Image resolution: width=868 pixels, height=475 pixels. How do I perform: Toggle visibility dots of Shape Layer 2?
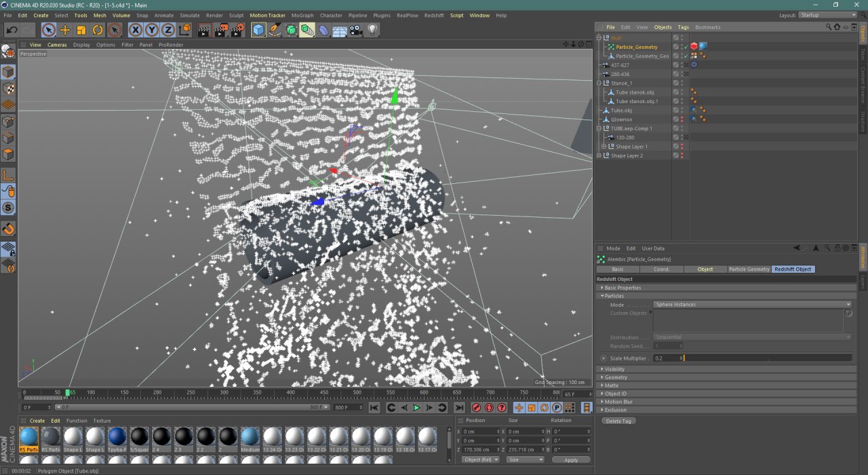(x=682, y=155)
